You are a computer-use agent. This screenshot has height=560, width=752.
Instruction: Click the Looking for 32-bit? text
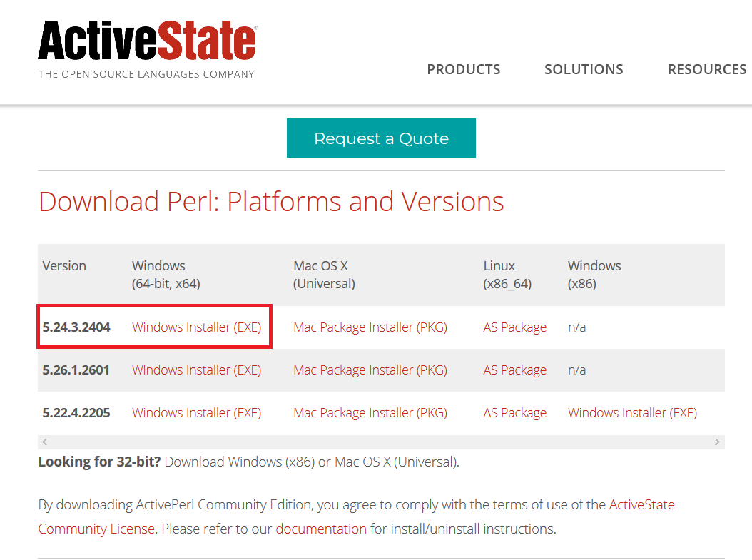(99, 462)
